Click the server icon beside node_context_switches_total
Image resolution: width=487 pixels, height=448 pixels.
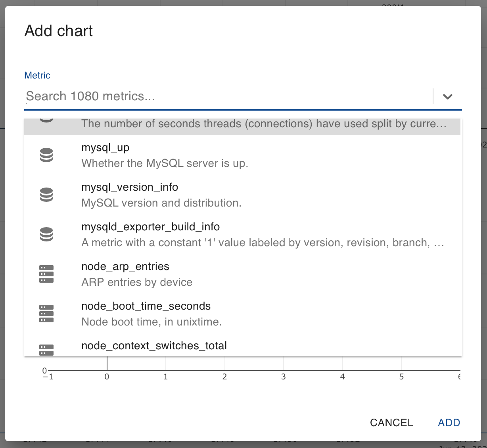click(46, 350)
